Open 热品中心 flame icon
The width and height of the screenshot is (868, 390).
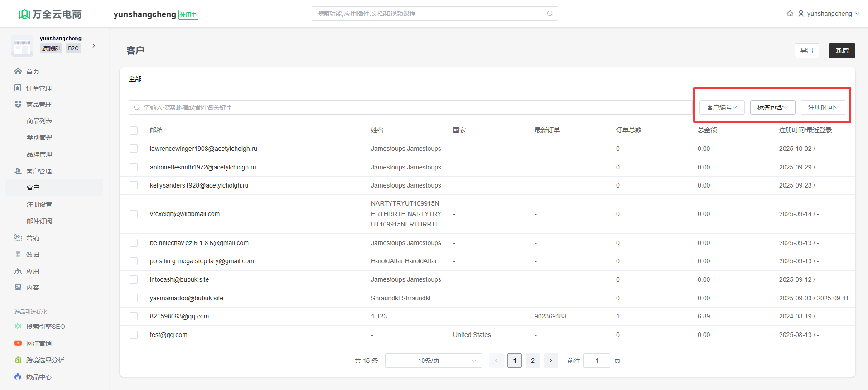tap(18, 376)
